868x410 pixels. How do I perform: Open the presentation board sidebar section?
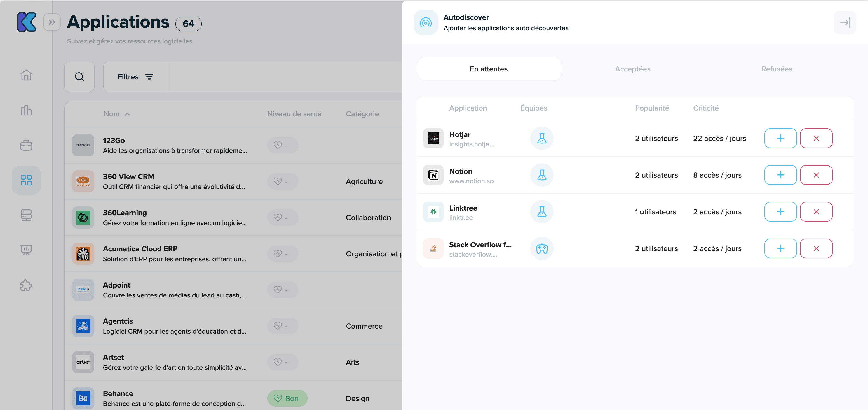point(26,250)
